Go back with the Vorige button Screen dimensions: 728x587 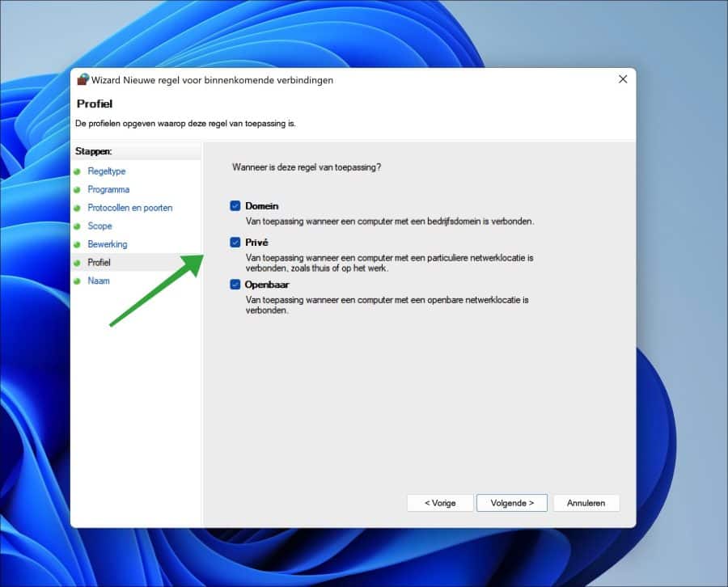click(440, 503)
